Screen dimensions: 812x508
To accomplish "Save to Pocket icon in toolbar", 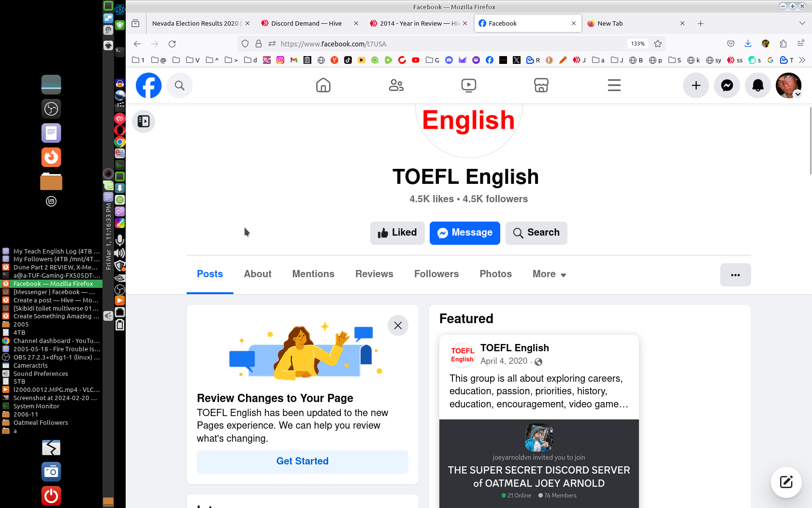I will tap(731, 44).
